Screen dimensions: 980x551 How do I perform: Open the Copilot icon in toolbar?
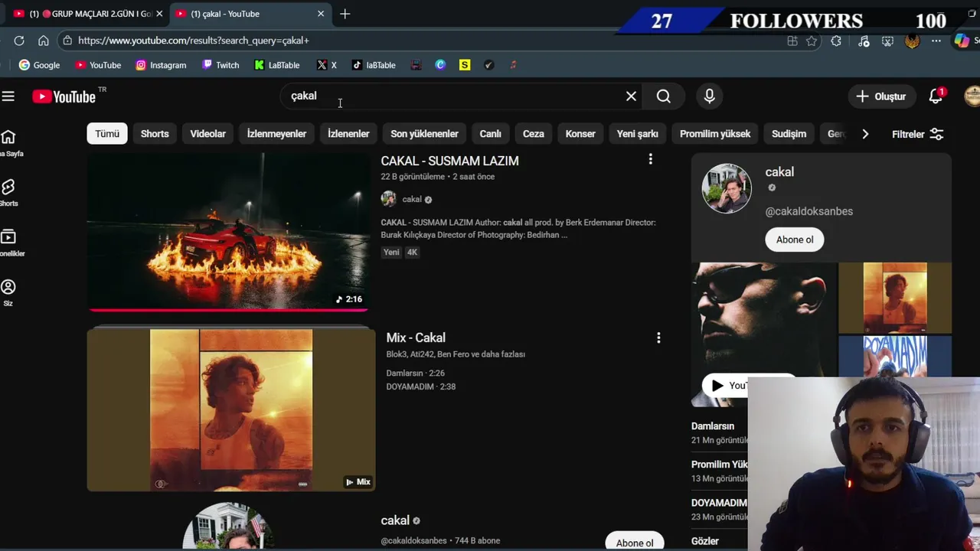962,41
